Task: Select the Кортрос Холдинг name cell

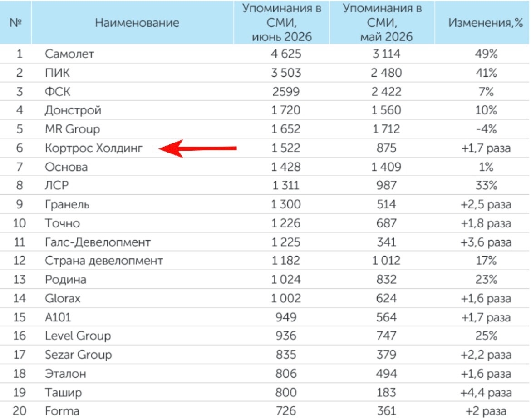Action: coord(94,148)
